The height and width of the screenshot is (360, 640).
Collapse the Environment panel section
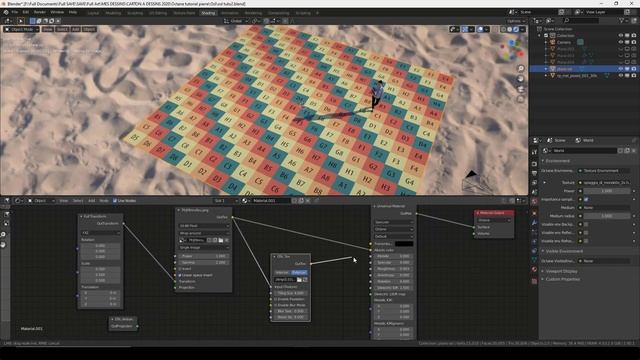[558, 161]
